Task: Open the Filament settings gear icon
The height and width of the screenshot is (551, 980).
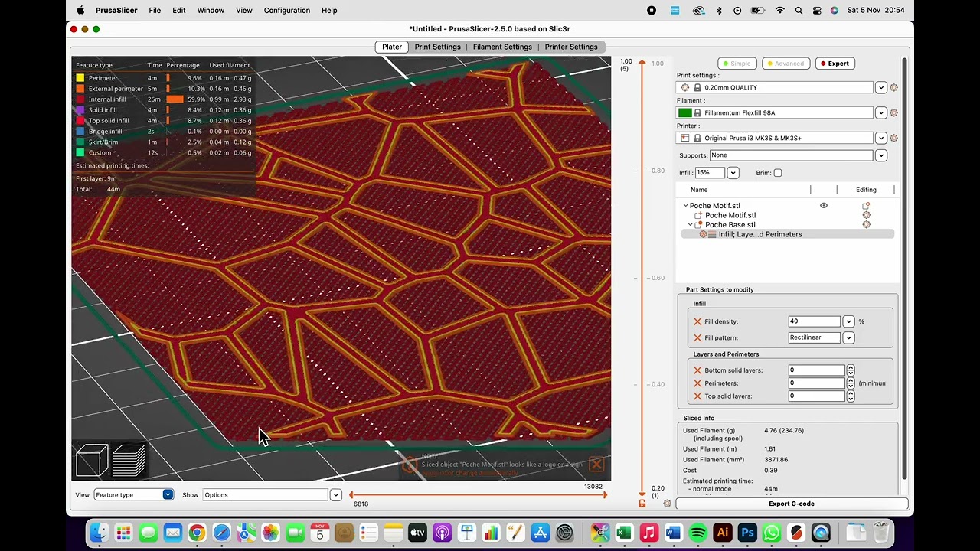Action: point(893,112)
